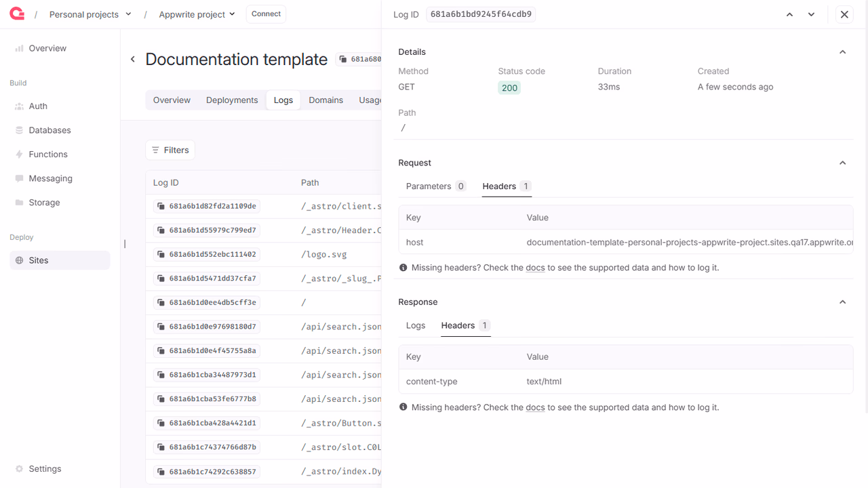
Task: Copy log ID 681a6b1cba53fe6777b8
Action: pyautogui.click(x=206, y=399)
